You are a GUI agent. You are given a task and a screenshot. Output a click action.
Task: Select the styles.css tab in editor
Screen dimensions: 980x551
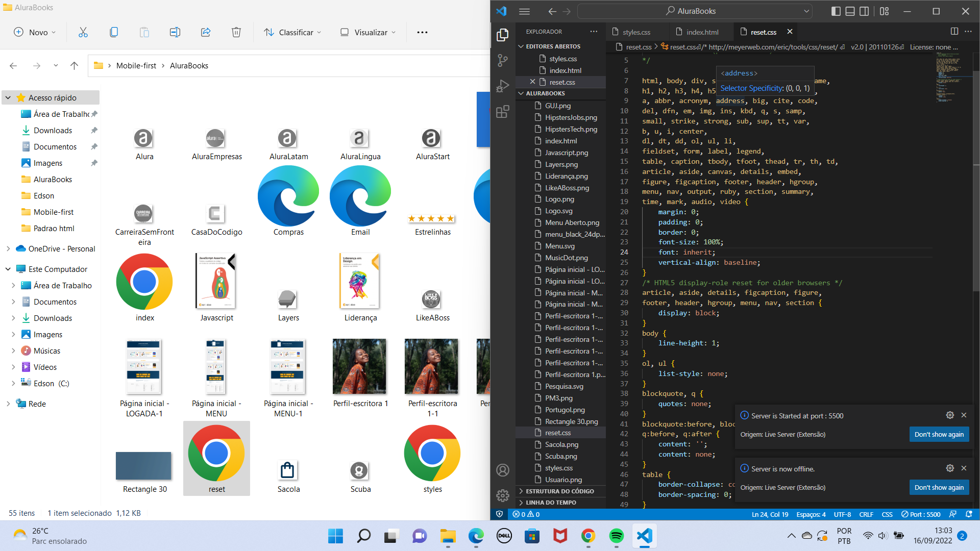(636, 31)
